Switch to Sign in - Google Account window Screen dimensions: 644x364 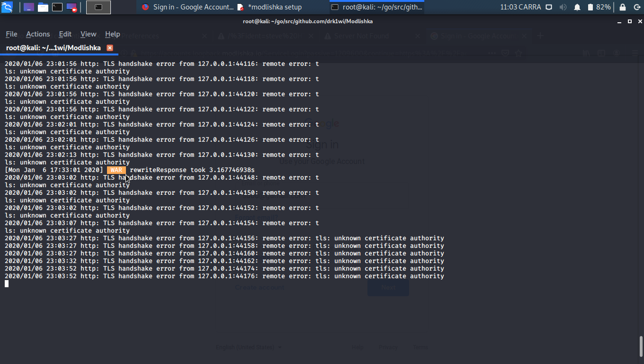[x=188, y=7]
